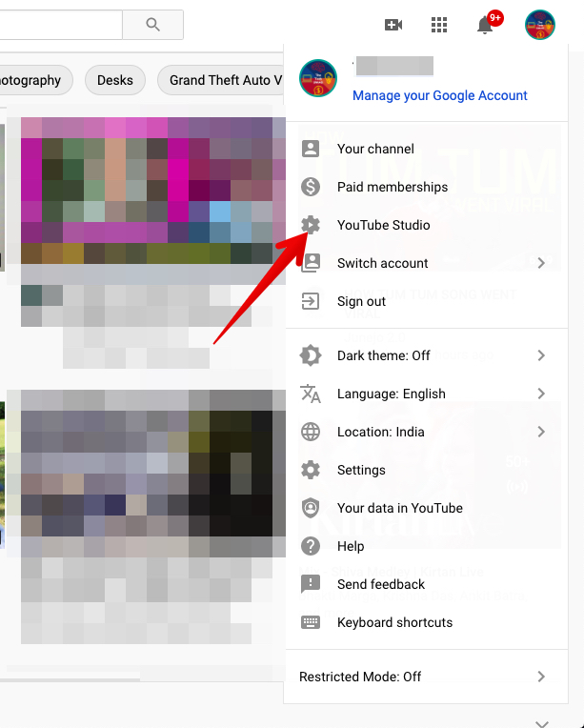Open Language: English option
This screenshot has width=584, height=728.
click(426, 394)
